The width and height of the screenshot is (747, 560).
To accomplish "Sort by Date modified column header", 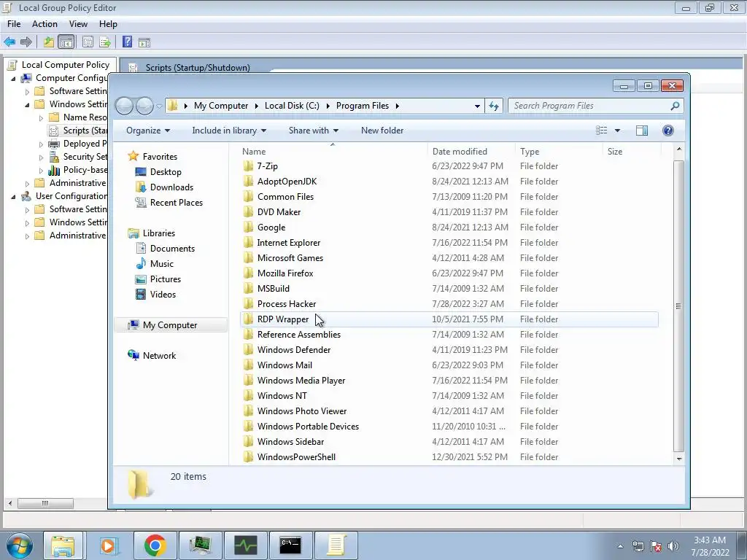I will pyautogui.click(x=471, y=152).
